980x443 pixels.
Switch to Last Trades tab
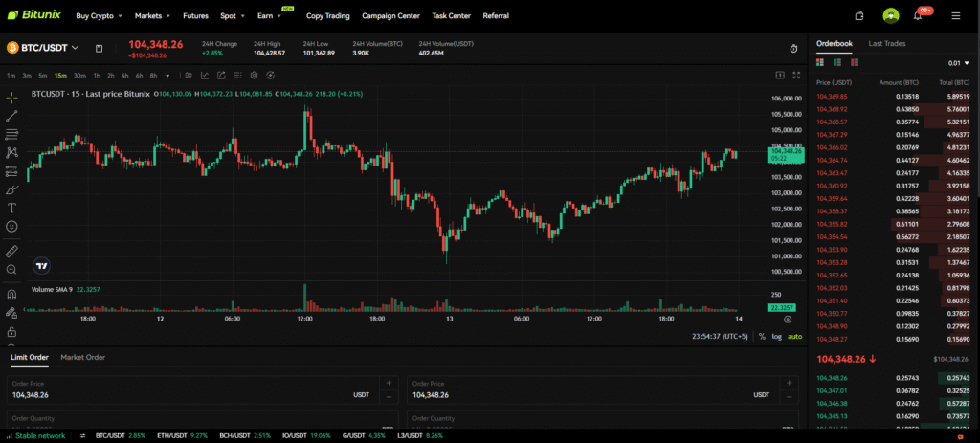(x=887, y=43)
